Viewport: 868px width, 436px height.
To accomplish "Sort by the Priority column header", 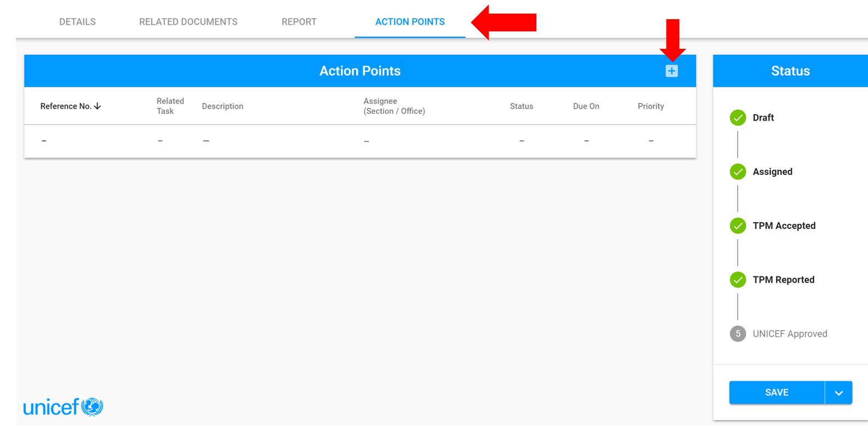I will pos(651,106).
